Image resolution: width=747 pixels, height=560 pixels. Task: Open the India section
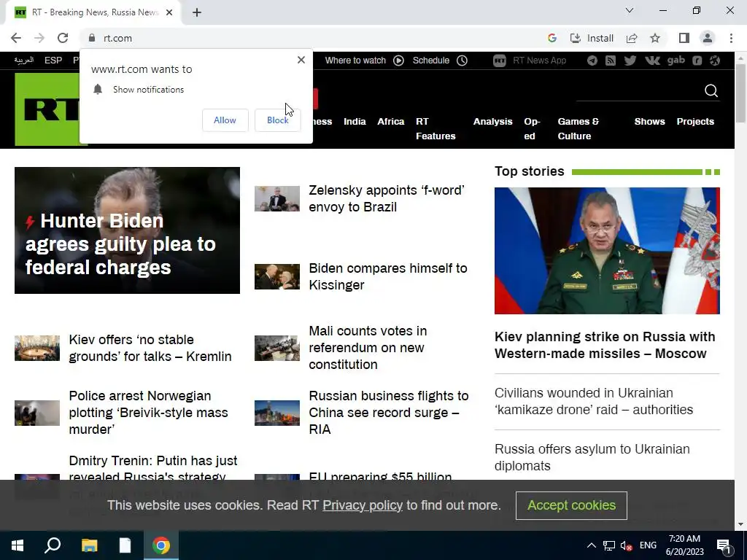(355, 122)
